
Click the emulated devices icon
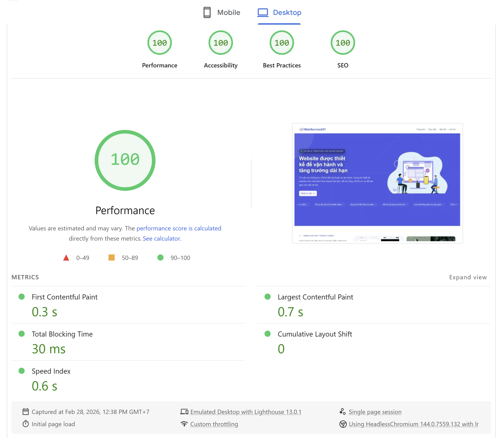click(x=184, y=412)
